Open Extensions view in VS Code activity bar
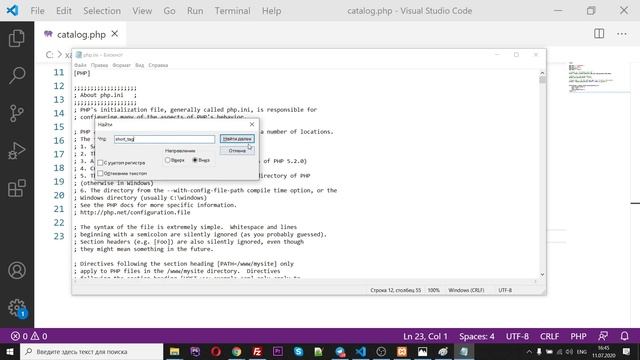The width and height of the screenshot is (640, 360). 17,188
